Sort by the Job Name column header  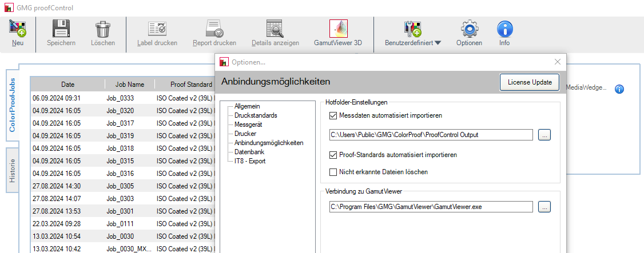coord(130,85)
